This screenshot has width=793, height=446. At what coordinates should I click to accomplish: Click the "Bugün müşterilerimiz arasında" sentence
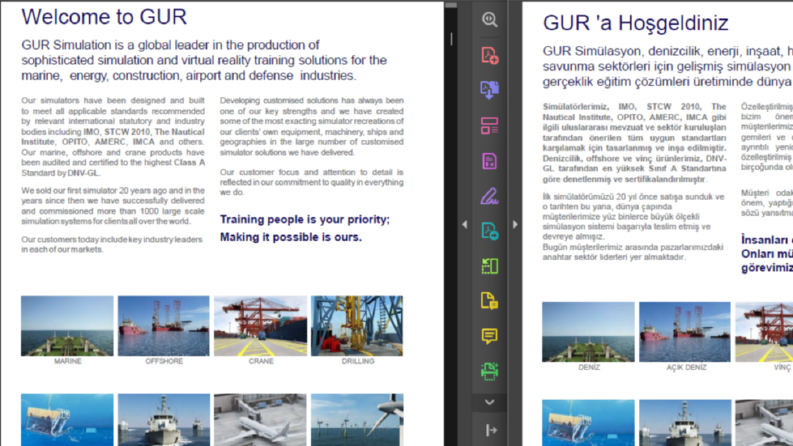point(633,252)
